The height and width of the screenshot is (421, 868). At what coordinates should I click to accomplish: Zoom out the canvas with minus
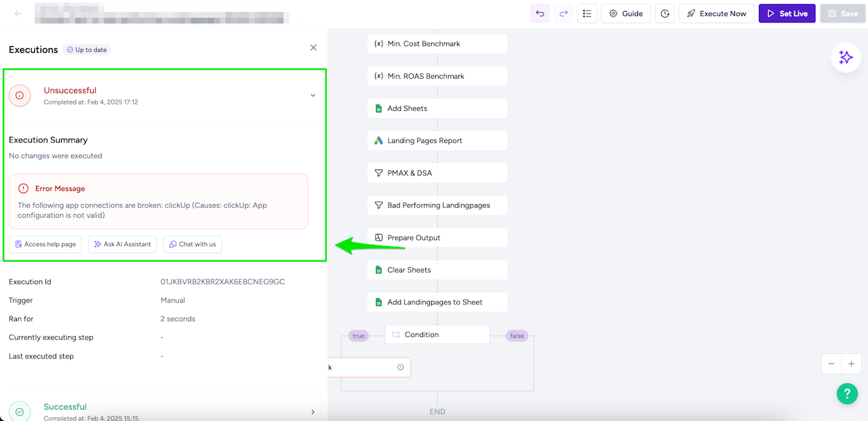tap(831, 364)
